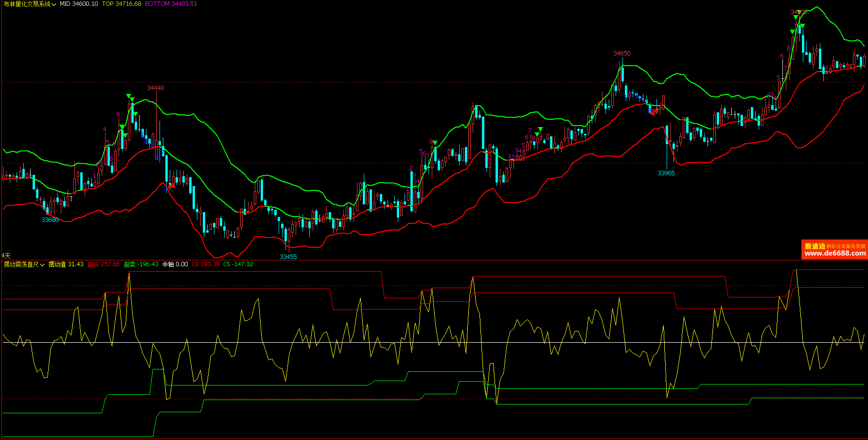Select the 摆动值 31.43 readout

[66, 264]
